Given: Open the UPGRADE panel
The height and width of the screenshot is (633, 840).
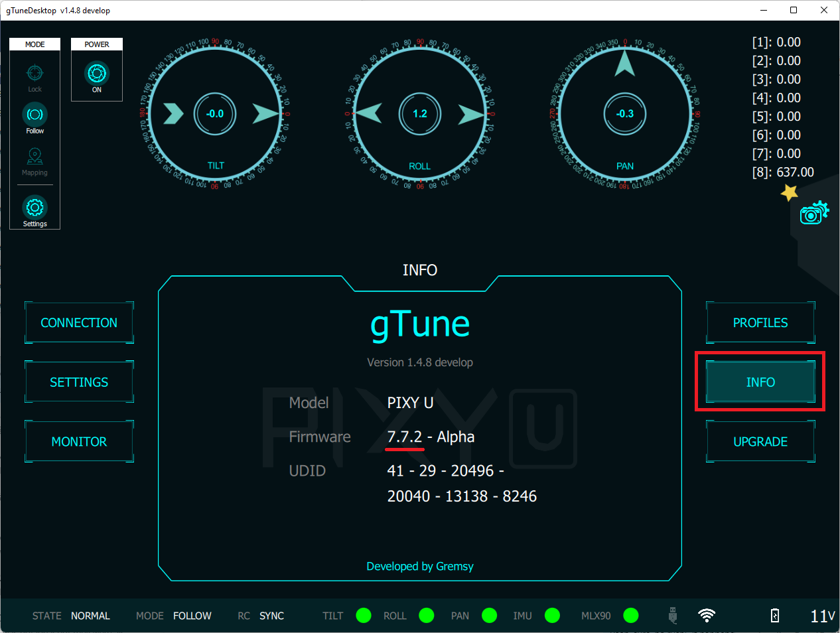Looking at the screenshot, I should (760, 442).
